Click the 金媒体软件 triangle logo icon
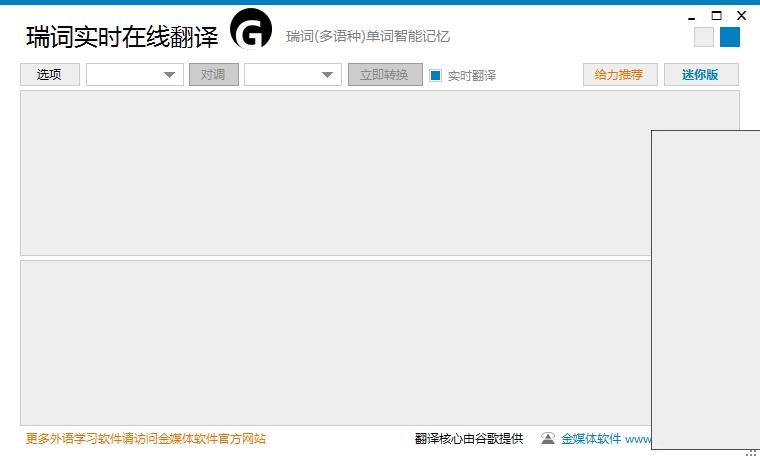 coord(547,438)
